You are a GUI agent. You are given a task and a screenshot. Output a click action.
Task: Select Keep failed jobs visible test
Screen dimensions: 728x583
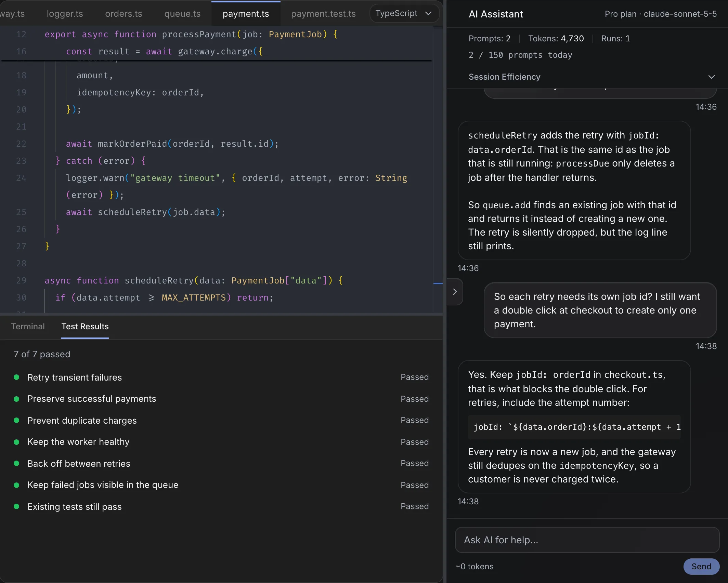[221, 485]
